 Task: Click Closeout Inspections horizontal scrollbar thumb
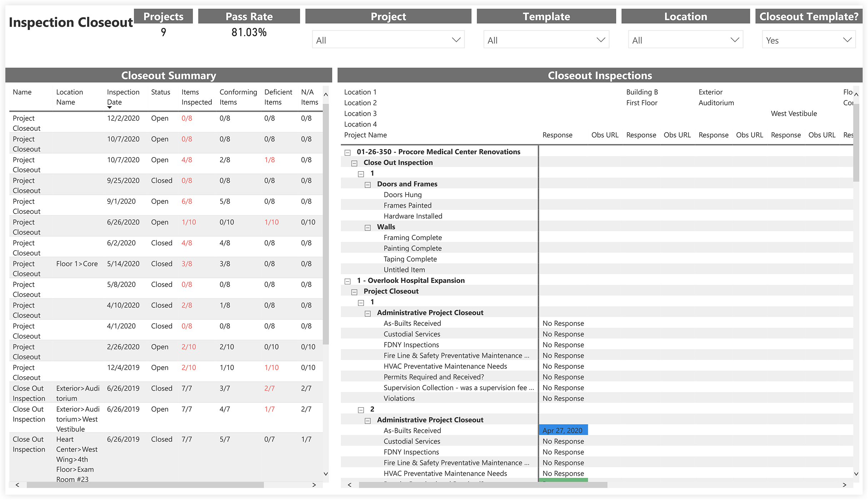pyautogui.click(x=483, y=485)
